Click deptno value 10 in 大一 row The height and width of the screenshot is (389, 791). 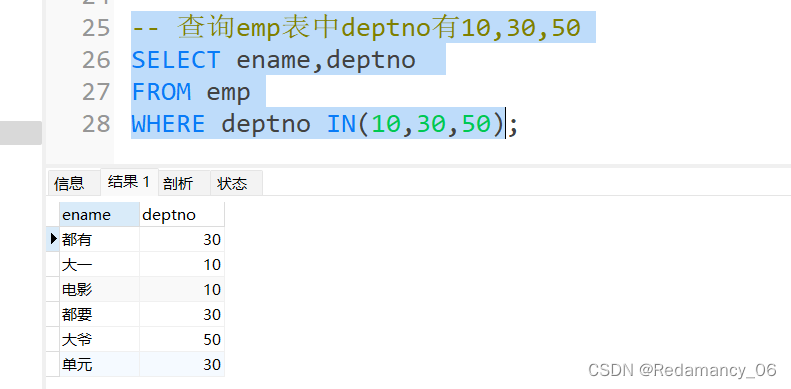182,264
